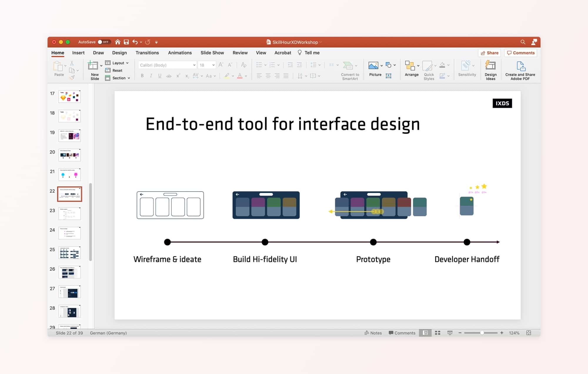Screen dimensions: 588x374
Task: Switch to the Slide Show tab
Action: pyautogui.click(x=212, y=53)
